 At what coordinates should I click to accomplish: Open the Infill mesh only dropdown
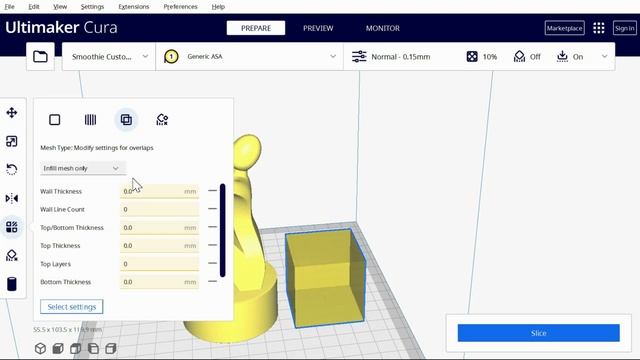83,168
